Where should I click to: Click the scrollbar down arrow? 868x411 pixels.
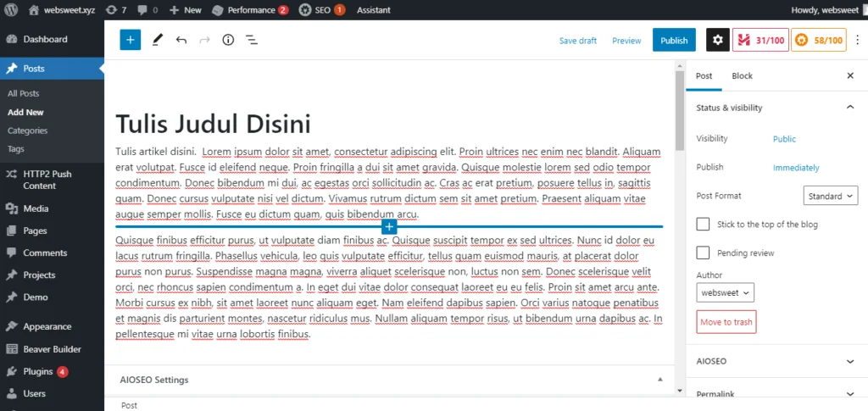(x=680, y=391)
